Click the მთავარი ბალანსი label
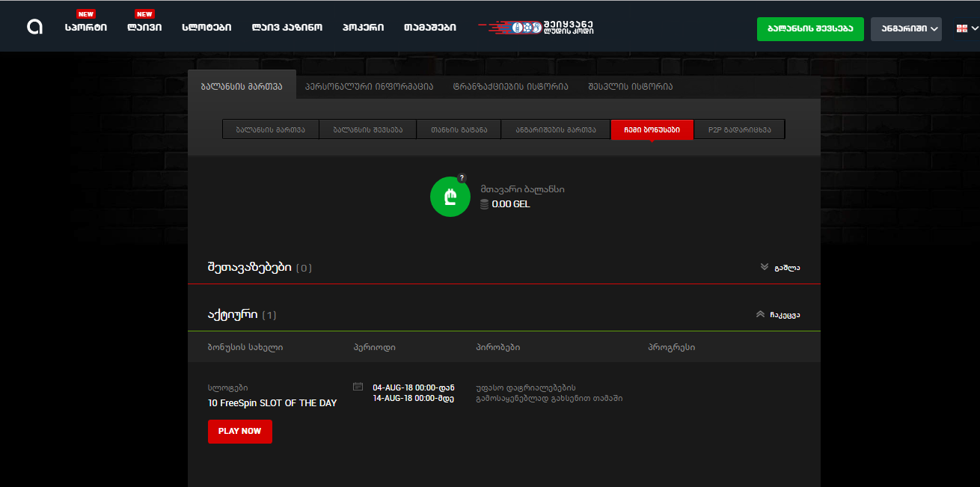 pos(523,189)
